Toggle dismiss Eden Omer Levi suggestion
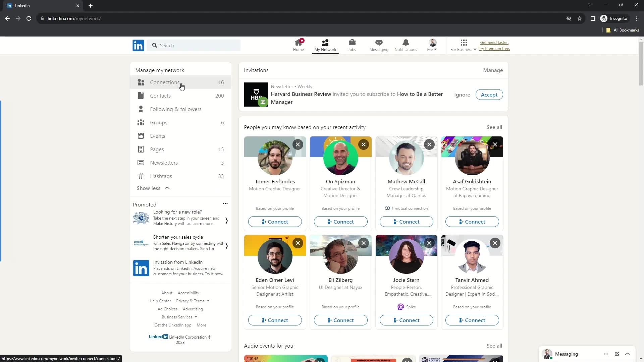This screenshot has width=644, height=362. (x=297, y=243)
